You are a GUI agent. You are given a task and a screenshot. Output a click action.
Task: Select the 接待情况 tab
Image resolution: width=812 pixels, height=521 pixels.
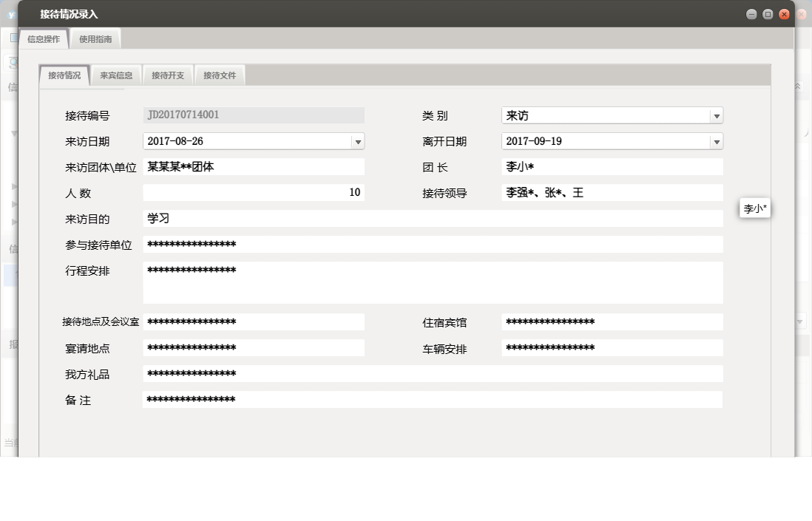coord(64,74)
